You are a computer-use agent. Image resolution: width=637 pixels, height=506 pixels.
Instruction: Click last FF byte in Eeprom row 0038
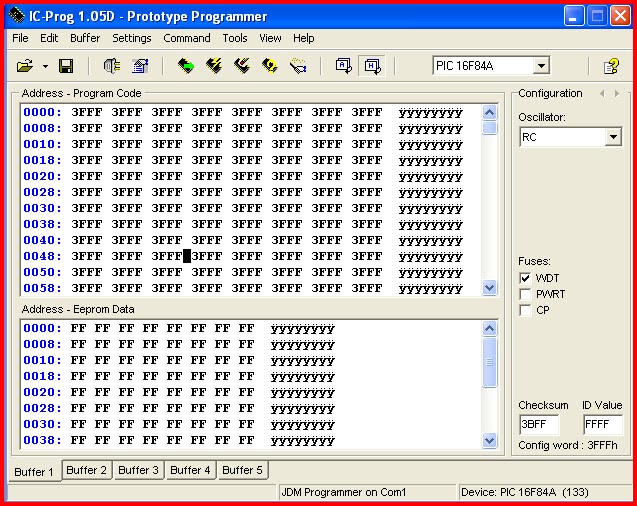point(247,440)
